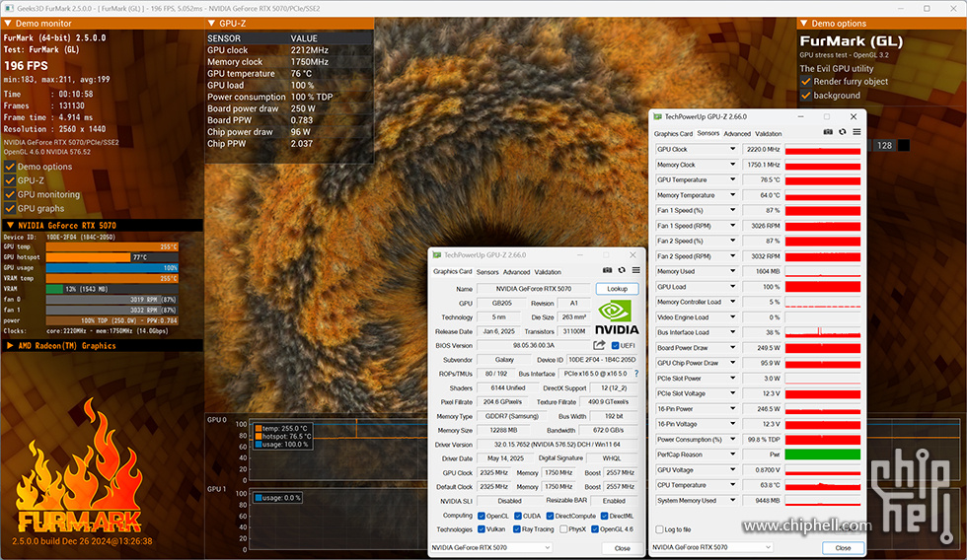
Task: Open the Fan 1 Speed (RPM) dropdown arrow
Action: [x=732, y=226]
